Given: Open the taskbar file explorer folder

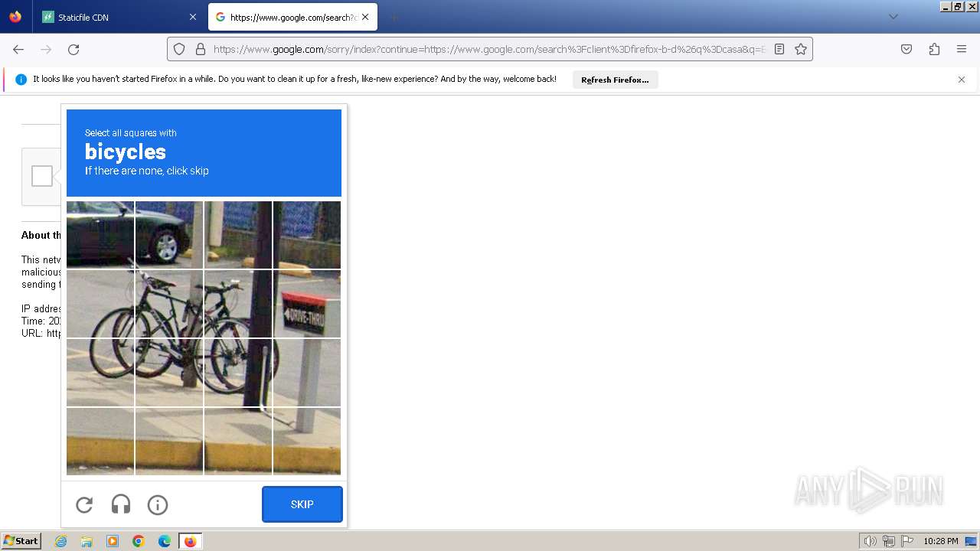Looking at the screenshot, I should pyautogui.click(x=87, y=541).
